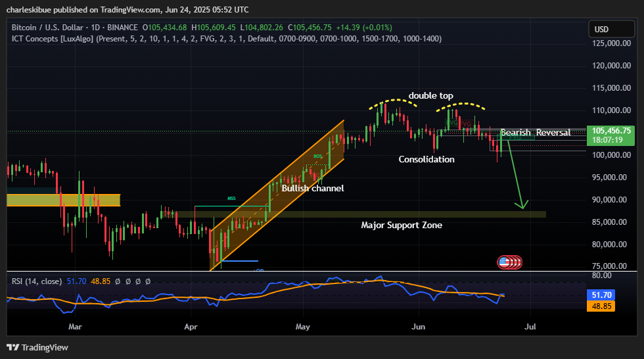The image size is (644, 359).
Task: Click the close value C105,456.75
Action: pos(310,28)
